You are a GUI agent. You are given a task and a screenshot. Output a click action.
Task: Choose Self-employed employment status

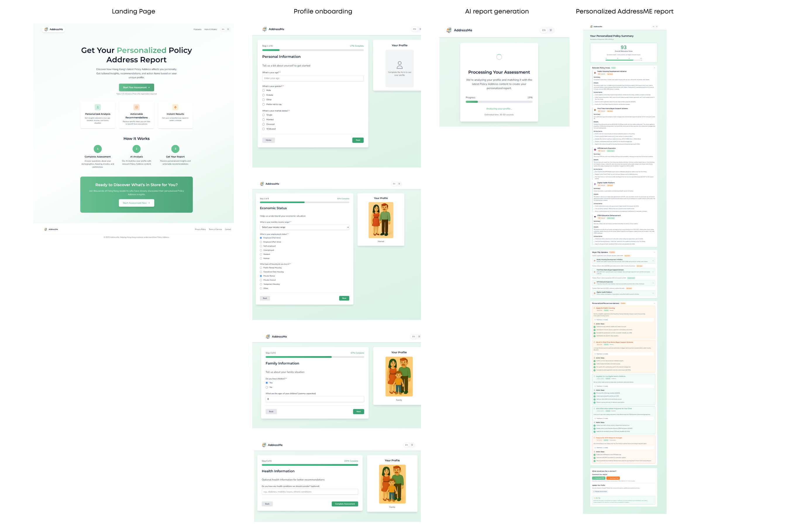coord(261,246)
